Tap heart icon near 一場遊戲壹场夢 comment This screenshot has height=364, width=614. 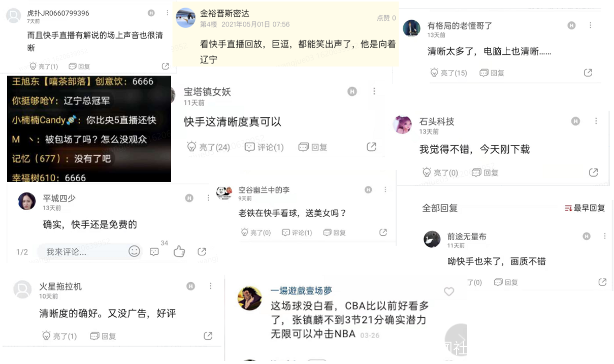449,291
